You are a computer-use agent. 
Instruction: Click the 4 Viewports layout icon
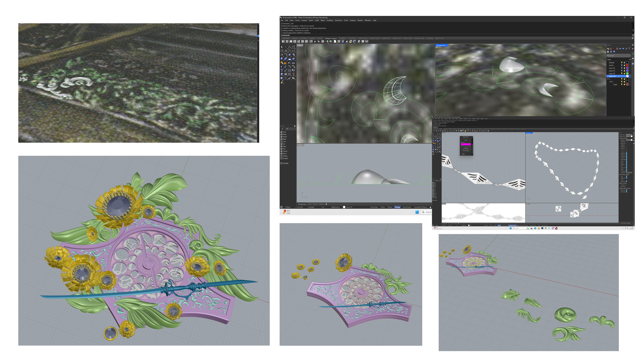pos(287,41)
